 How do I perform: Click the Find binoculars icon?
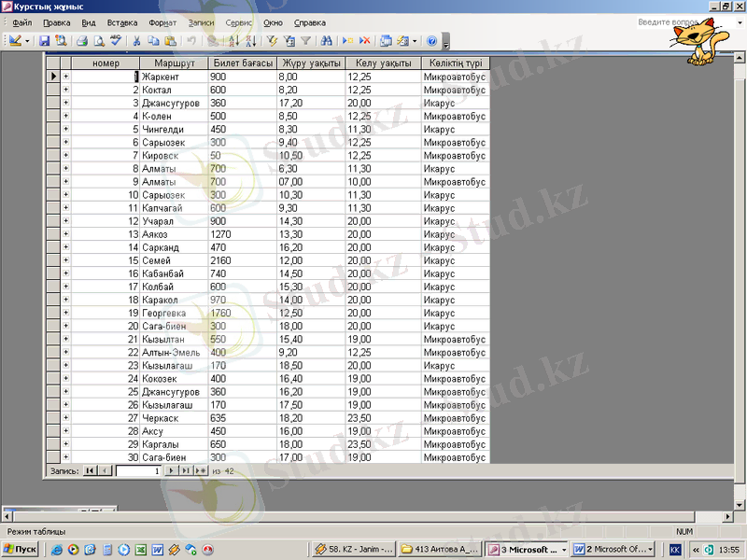(326, 41)
